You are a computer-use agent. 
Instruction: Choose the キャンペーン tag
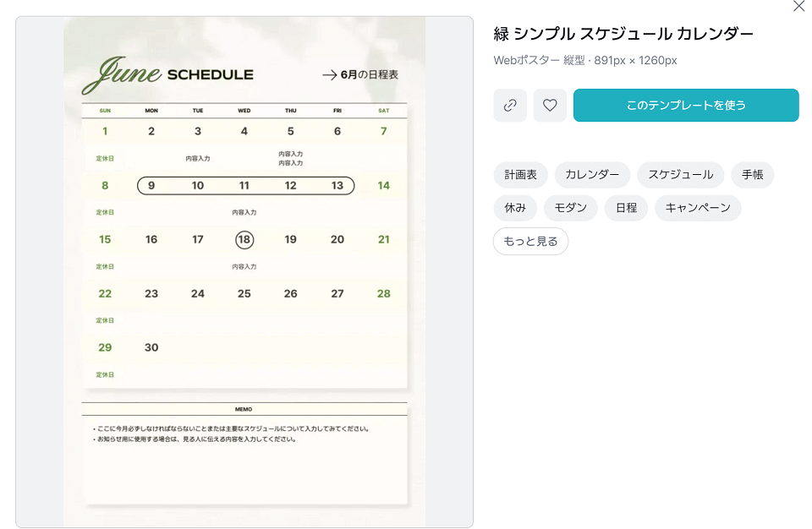tap(698, 208)
